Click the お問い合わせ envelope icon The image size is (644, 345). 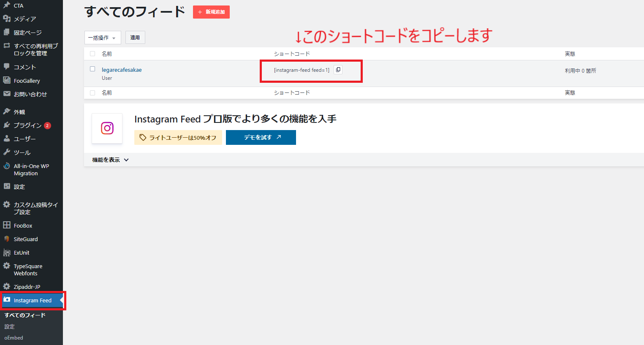click(7, 94)
